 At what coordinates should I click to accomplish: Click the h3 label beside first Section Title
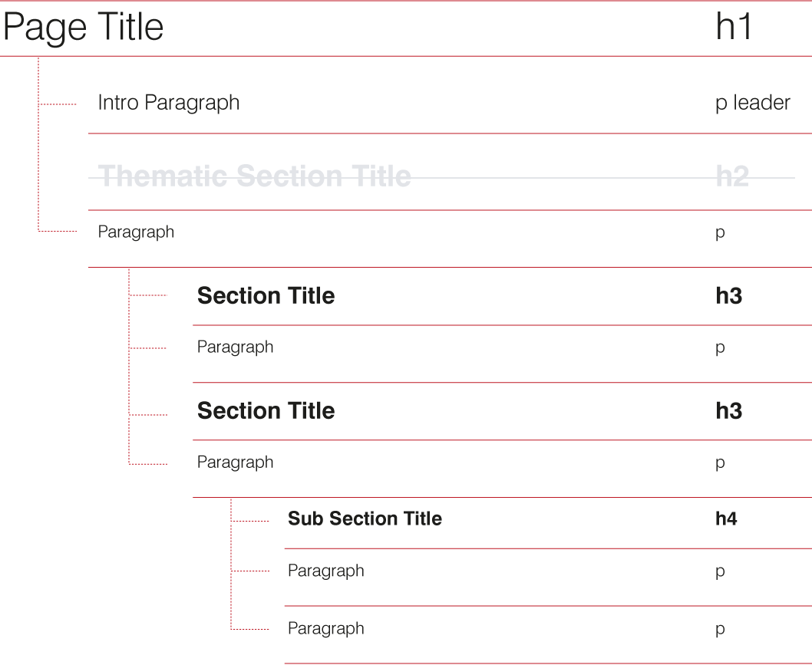click(x=728, y=296)
